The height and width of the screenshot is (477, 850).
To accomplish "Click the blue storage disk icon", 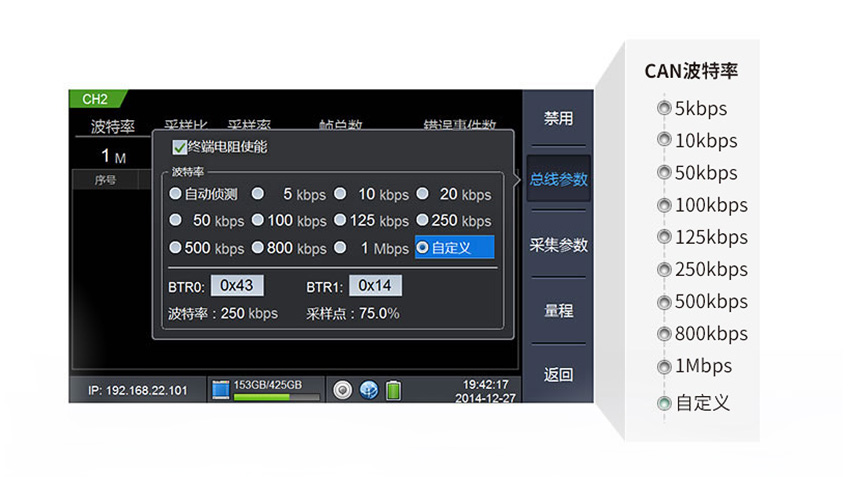I will coord(220,389).
